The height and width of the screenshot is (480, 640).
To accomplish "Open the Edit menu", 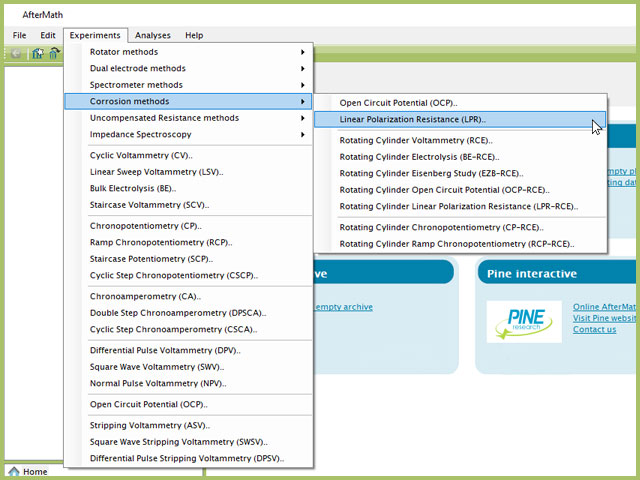I will pyautogui.click(x=47, y=35).
